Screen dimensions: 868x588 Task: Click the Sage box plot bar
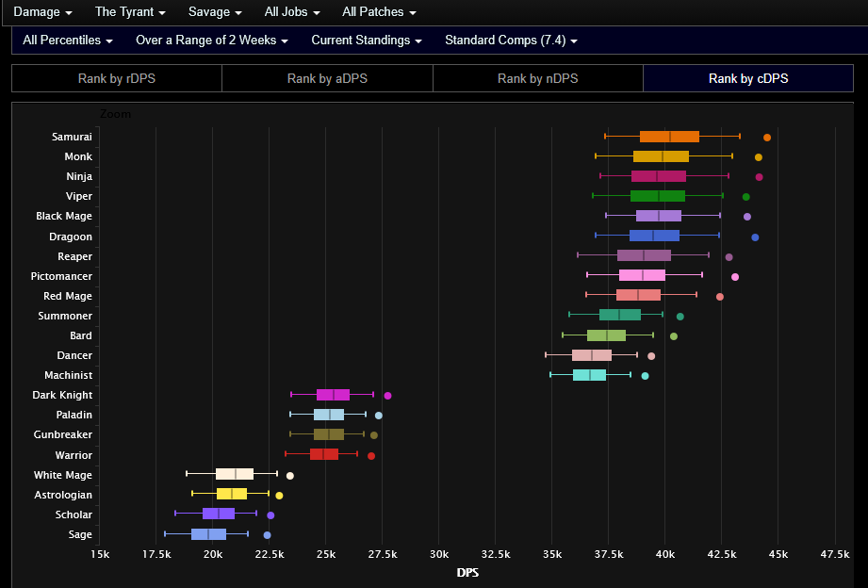(208, 534)
